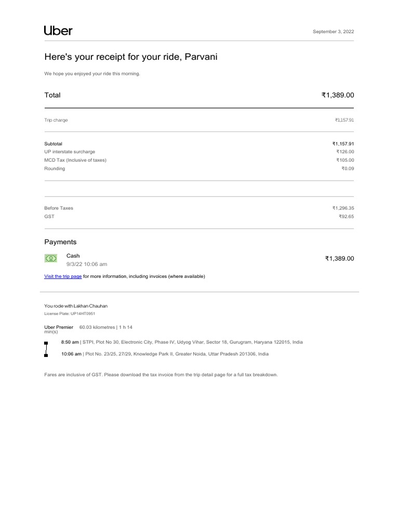The image size is (399, 532).
Task: Click the driver name Lakhan Chauhan line
Action: (76, 306)
